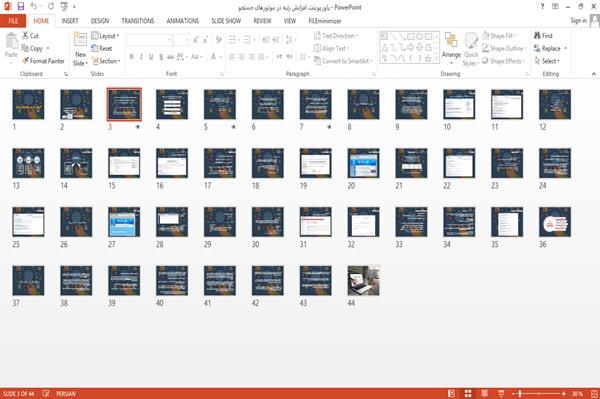Select slide 44 thumbnail
The height and width of the screenshot is (399, 600).
[364, 280]
